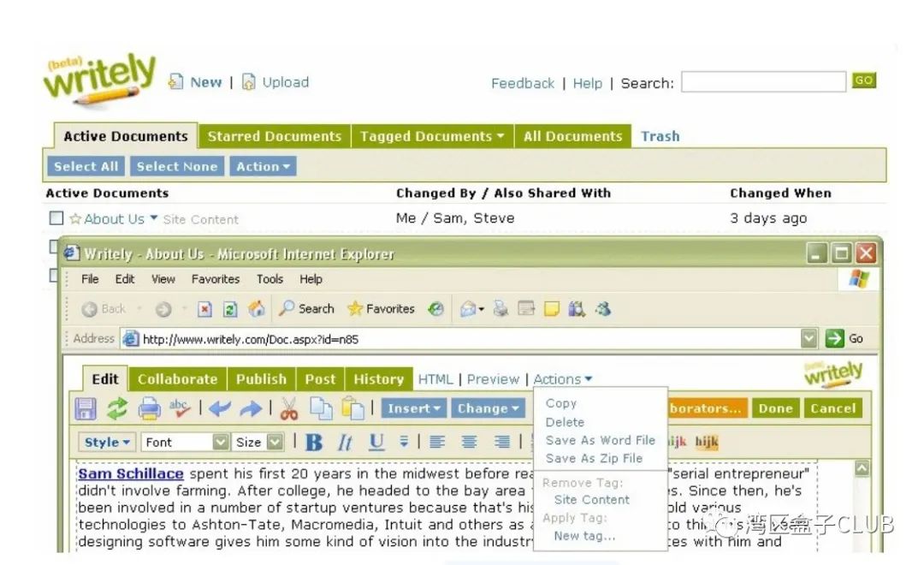Viewport: 924px width, 565px height.
Task: Switch to the Starred Documents tab
Action: point(275,136)
